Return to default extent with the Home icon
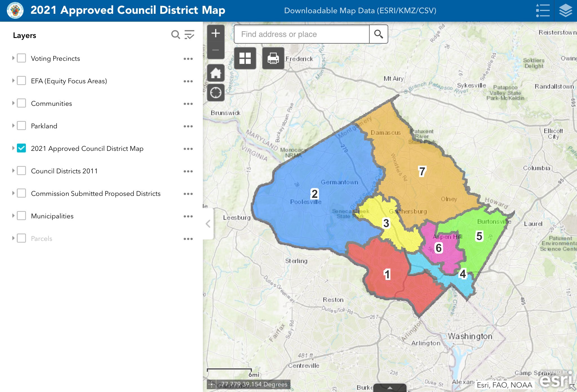This screenshot has height=392, width=577. coord(215,73)
